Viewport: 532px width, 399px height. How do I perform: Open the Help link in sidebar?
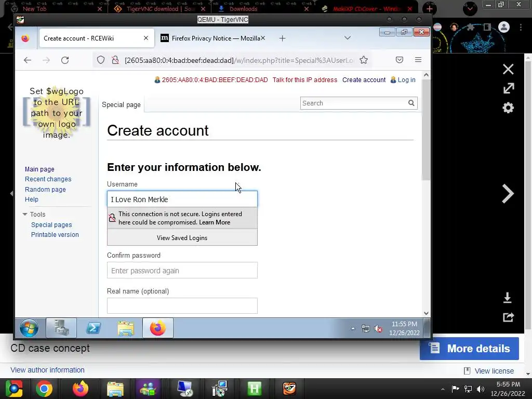click(32, 199)
